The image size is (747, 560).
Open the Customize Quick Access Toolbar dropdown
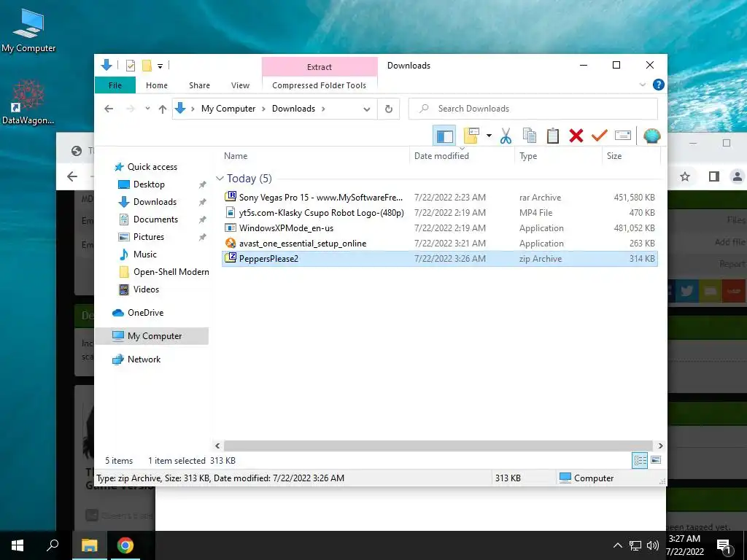[x=160, y=66]
